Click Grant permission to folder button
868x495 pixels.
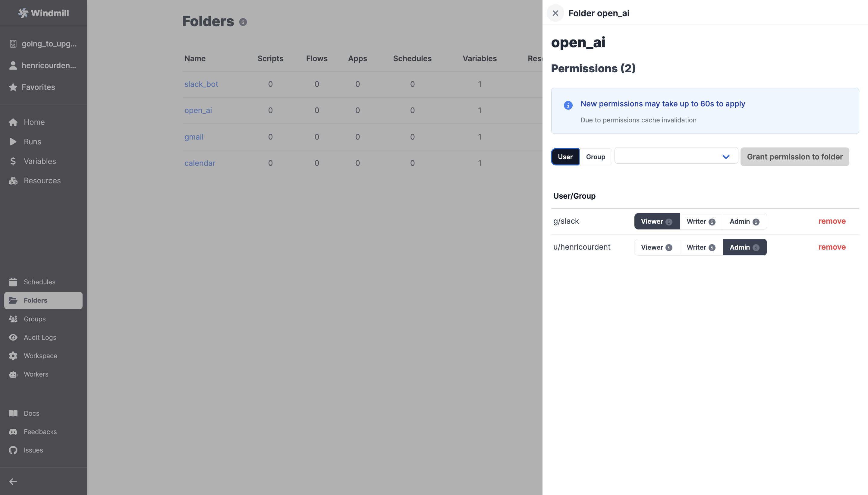pos(795,156)
